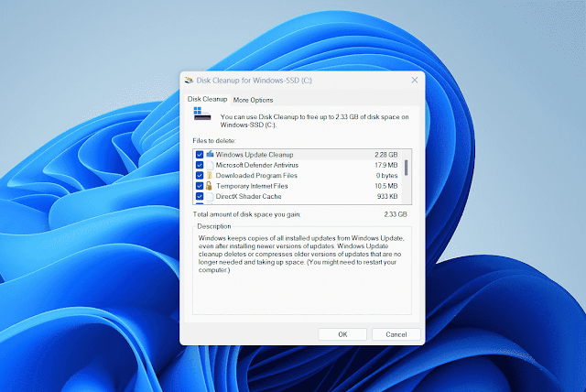Close the Disk Cleanup dialog
This screenshot has height=392, width=586.
pyautogui.click(x=415, y=81)
